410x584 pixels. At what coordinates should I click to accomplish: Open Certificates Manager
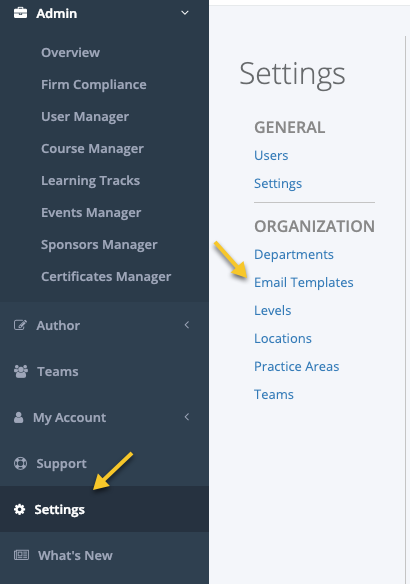106,277
